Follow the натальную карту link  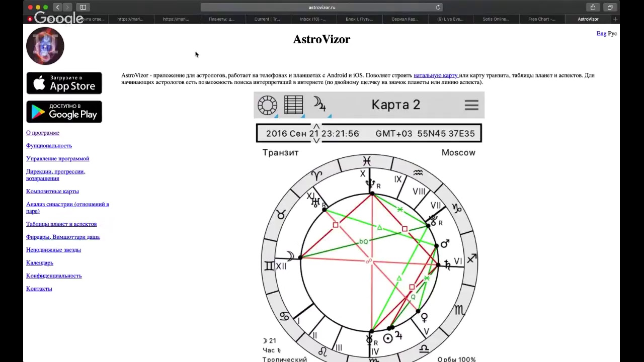click(435, 75)
